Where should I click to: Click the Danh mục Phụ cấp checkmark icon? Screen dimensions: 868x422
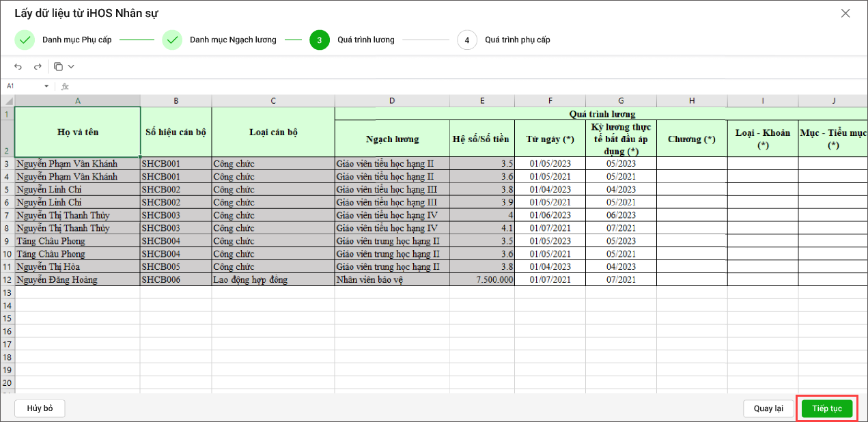coord(25,40)
